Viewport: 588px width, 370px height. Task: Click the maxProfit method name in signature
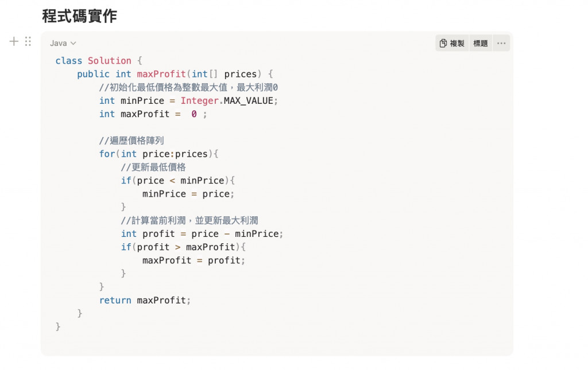tap(161, 74)
